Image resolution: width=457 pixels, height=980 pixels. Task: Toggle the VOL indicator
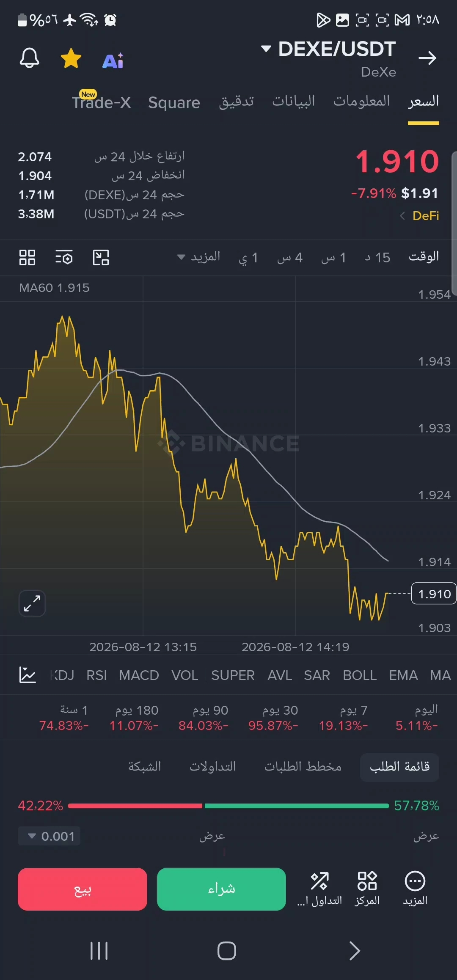[185, 675]
